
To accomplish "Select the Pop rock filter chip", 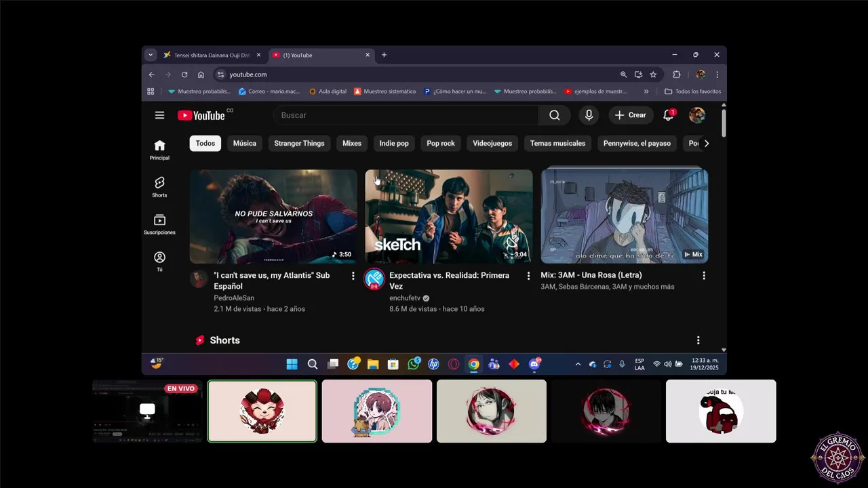I will click(441, 144).
